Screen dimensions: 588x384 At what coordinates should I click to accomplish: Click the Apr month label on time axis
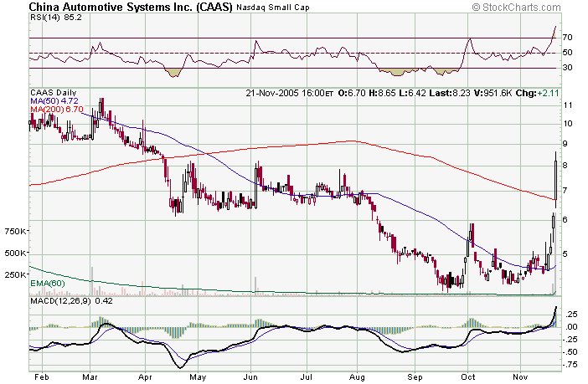pos(145,376)
